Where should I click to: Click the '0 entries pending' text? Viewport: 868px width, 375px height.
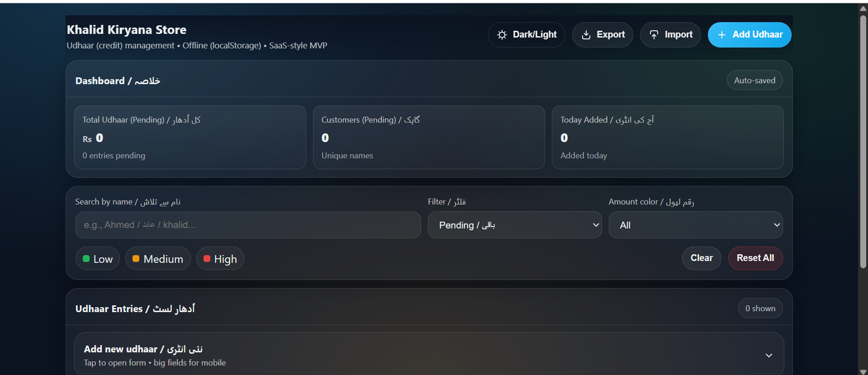tap(114, 156)
